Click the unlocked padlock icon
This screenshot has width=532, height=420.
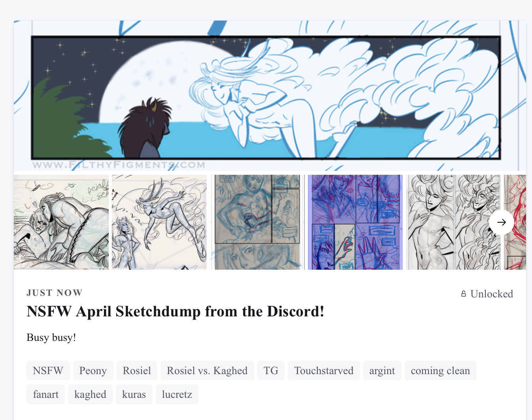(464, 294)
